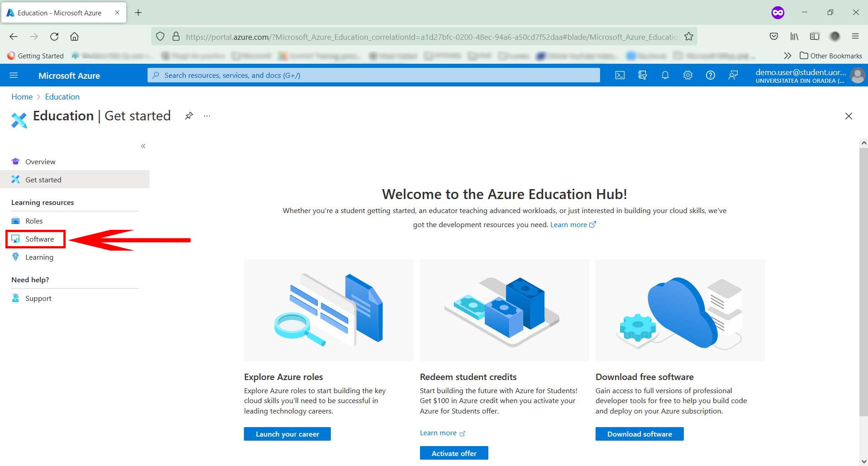Viewport: 868px width, 466px height.
Task: Show more bookmarks chevron
Action: click(787, 56)
